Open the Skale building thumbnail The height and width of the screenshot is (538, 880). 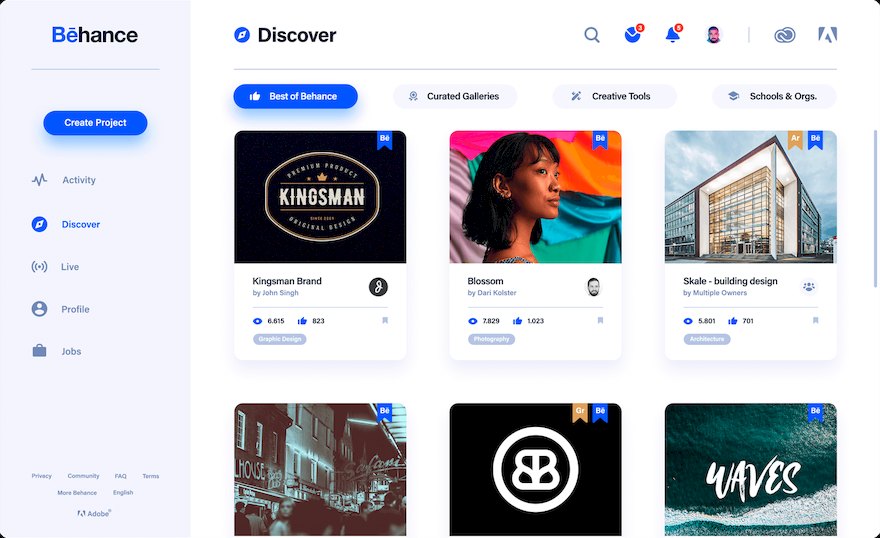[751, 197]
